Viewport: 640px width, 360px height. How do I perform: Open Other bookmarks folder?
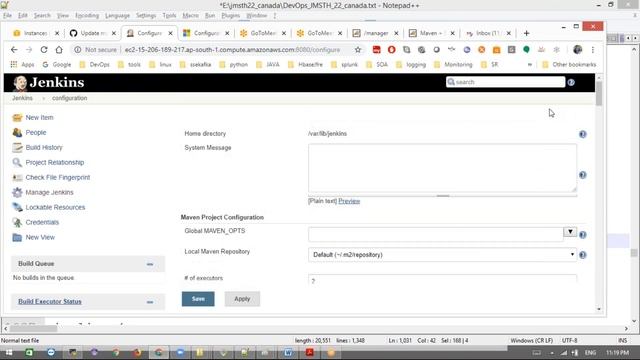(569, 64)
